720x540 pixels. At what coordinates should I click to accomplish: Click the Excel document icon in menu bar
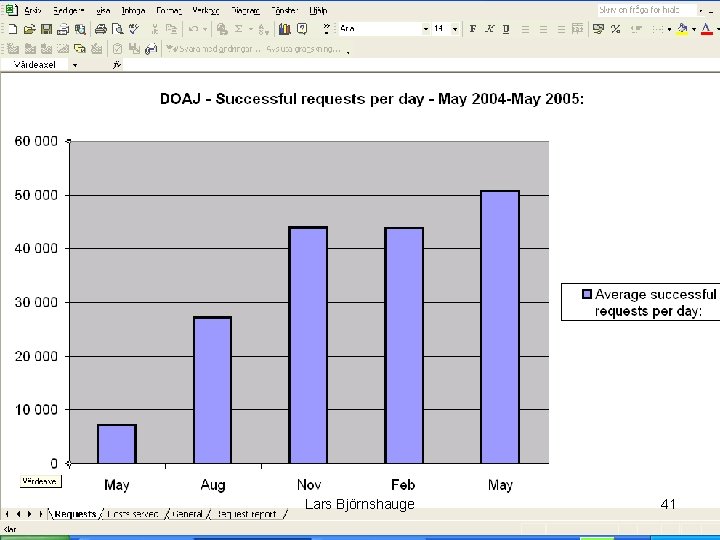tap(11, 10)
